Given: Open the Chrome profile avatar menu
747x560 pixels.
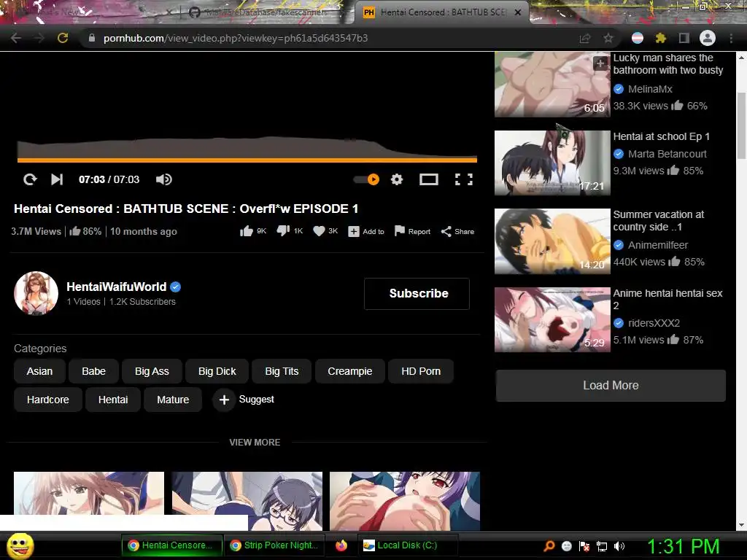Looking at the screenshot, I should pos(708,38).
